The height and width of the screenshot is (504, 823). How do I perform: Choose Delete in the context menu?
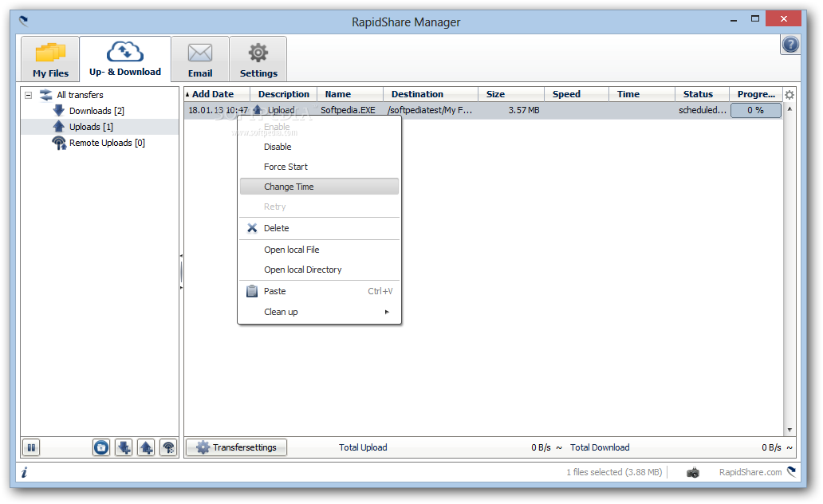click(x=319, y=228)
